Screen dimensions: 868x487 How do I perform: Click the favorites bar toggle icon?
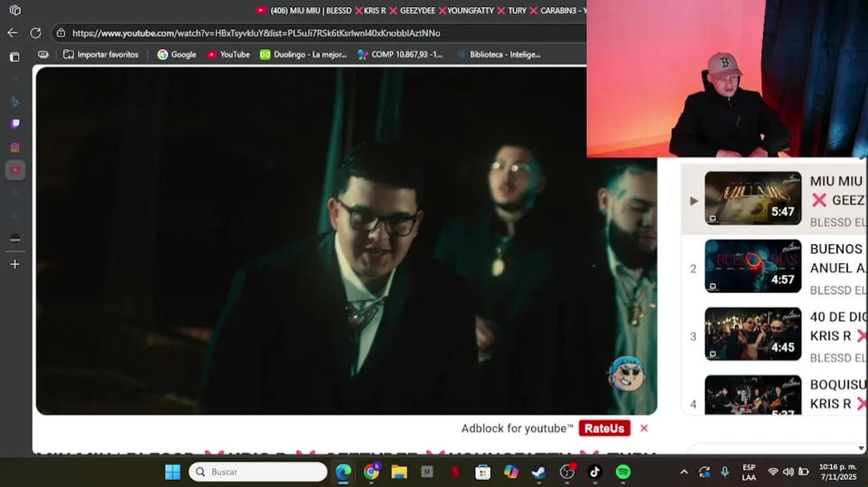coord(43,54)
